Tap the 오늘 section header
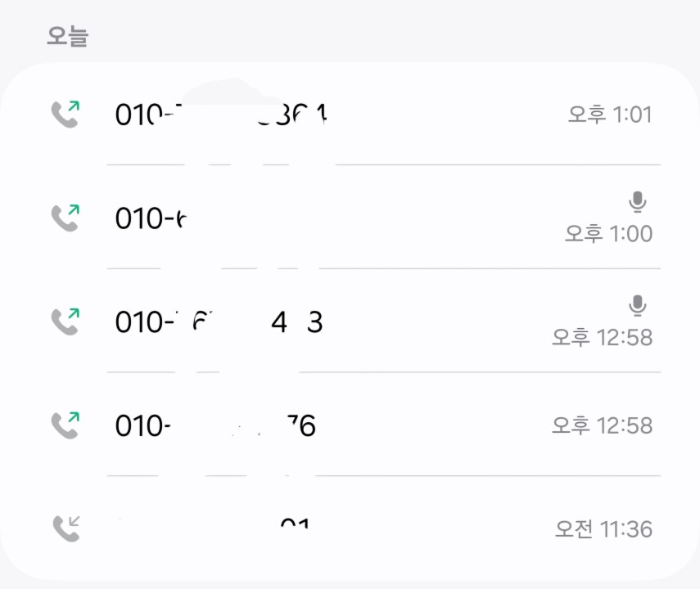The height and width of the screenshot is (589, 700). [67, 37]
